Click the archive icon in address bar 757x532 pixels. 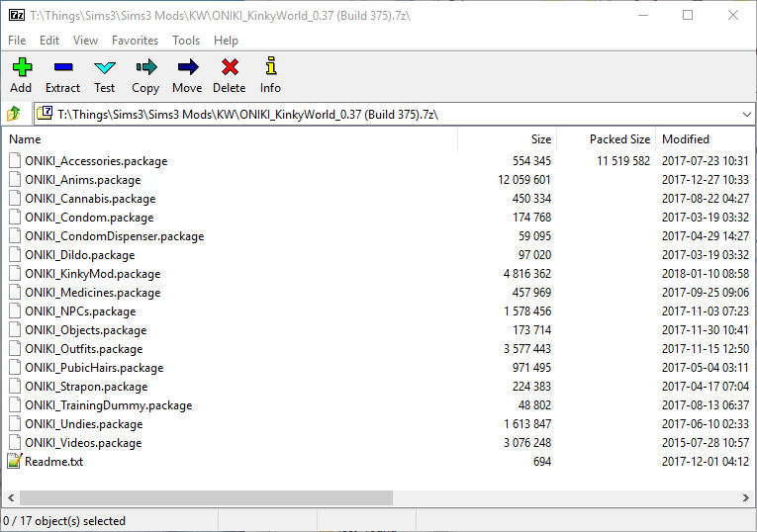(x=45, y=114)
